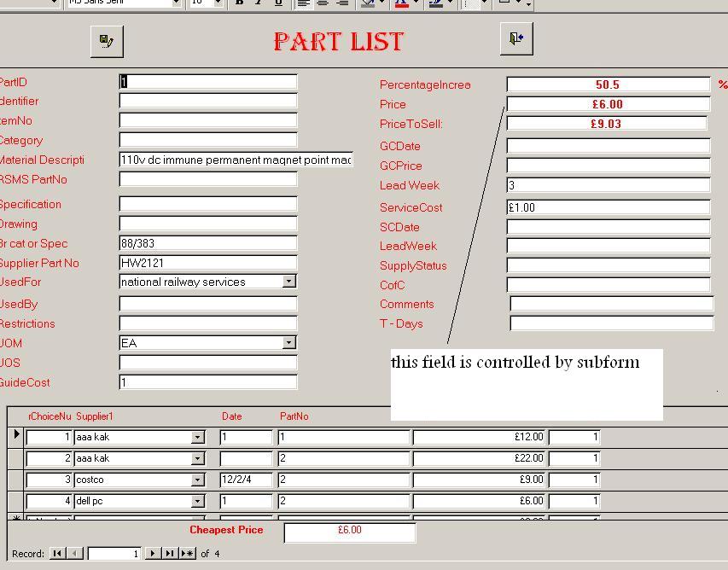Click the exit form door icon button
Screen dimensions: 728x570
pyautogui.click(x=516, y=38)
